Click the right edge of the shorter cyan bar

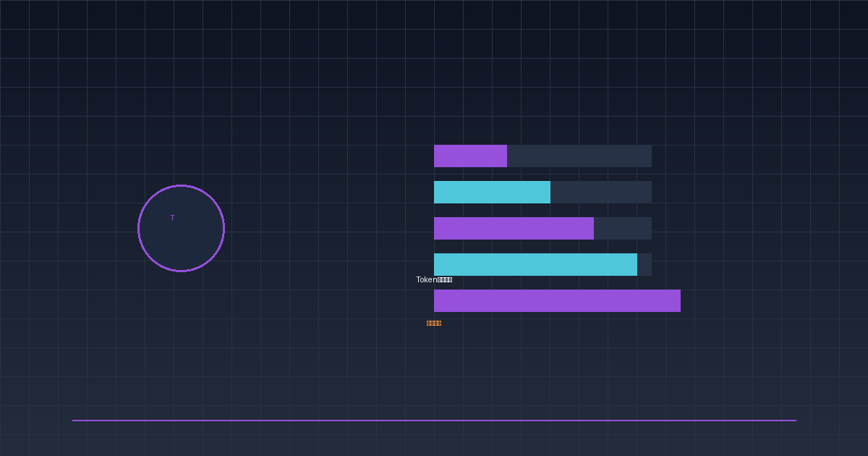[548, 192]
